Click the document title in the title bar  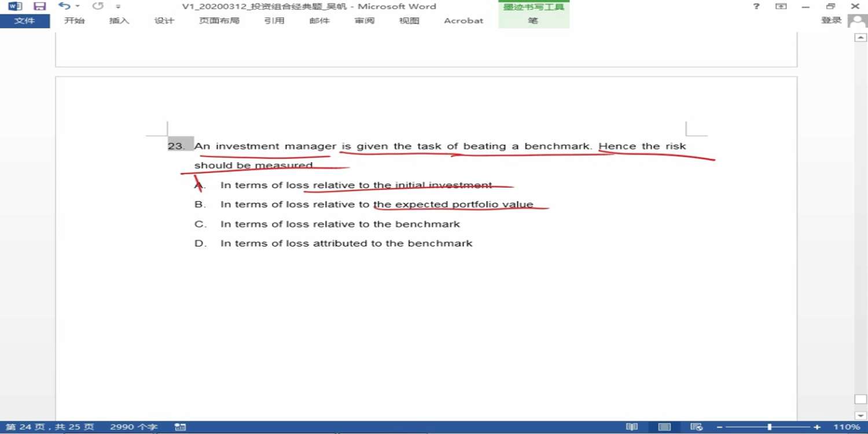(309, 6)
